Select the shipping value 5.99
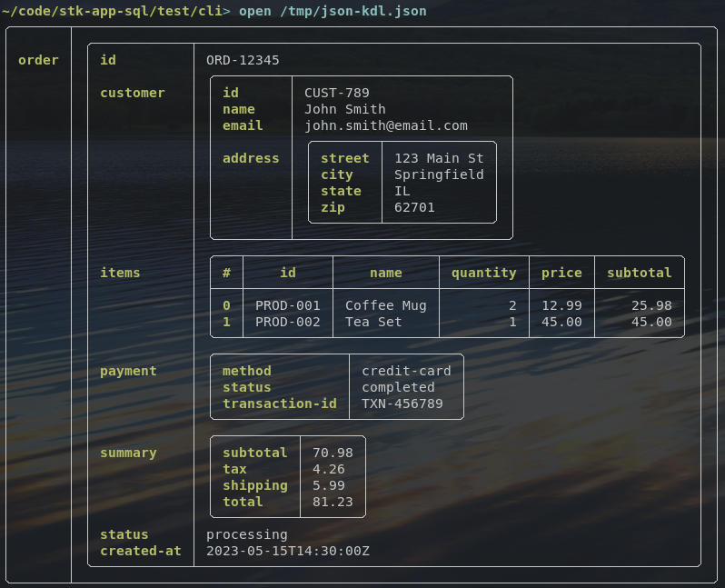This screenshot has height=588, width=725. (x=328, y=485)
